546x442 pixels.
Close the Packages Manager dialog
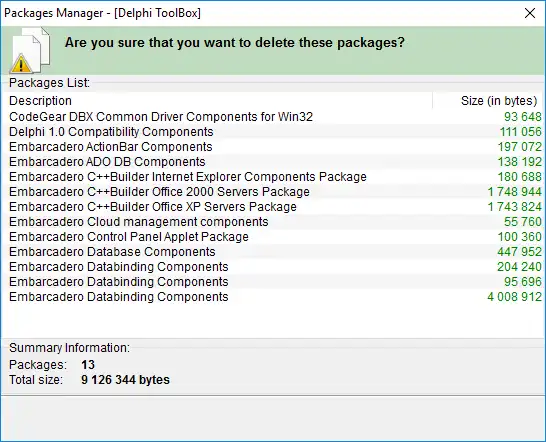click(x=530, y=13)
